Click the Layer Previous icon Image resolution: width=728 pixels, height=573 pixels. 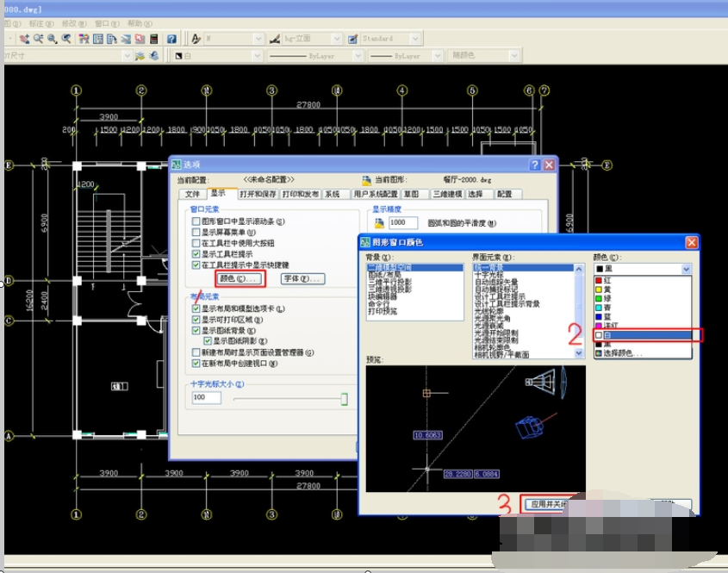[x=154, y=56]
